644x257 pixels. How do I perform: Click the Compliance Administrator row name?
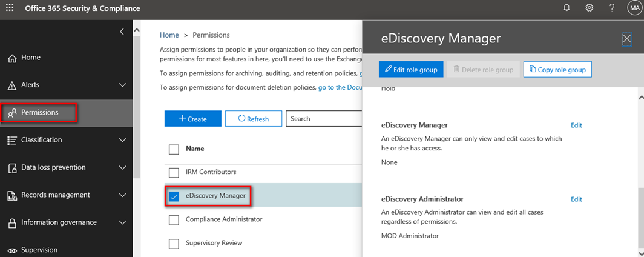(x=224, y=219)
